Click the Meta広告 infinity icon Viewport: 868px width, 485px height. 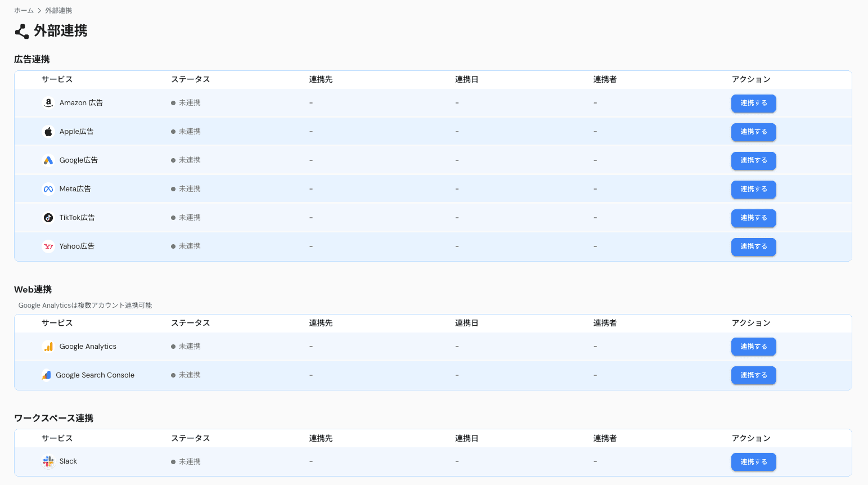tap(48, 188)
